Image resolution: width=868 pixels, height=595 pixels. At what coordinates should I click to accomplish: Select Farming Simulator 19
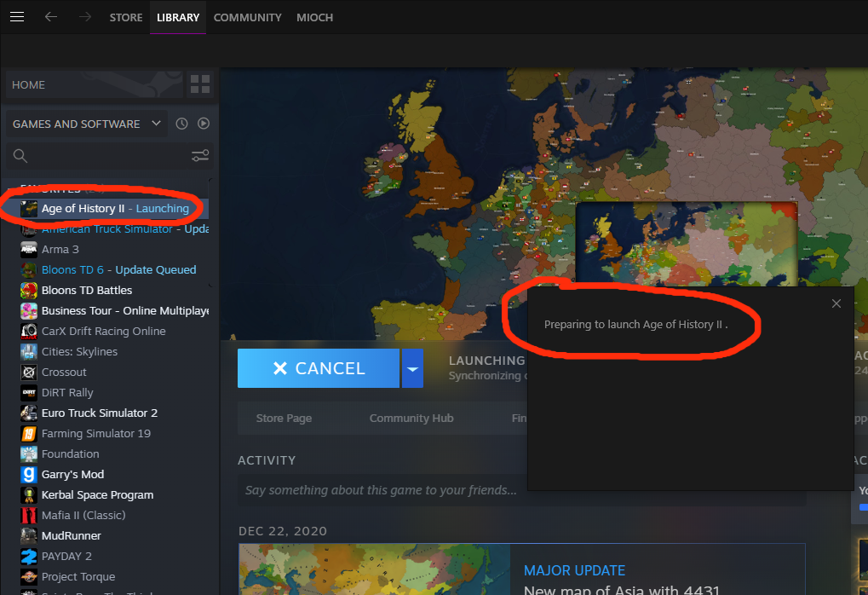(x=96, y=434)
